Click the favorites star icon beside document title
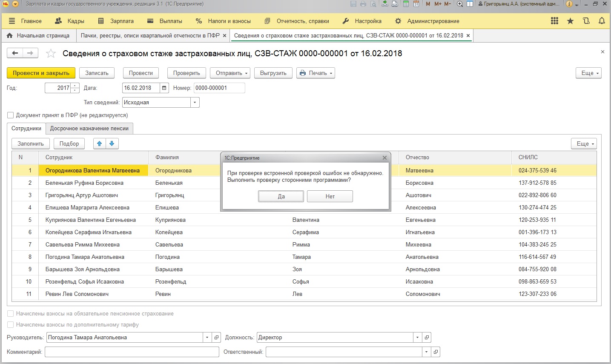Screen dimensions: 611x364 click(51, 53)
